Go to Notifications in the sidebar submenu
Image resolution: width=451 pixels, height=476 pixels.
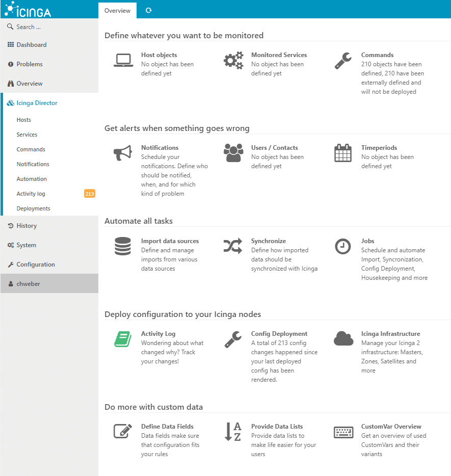coord(33,164)
